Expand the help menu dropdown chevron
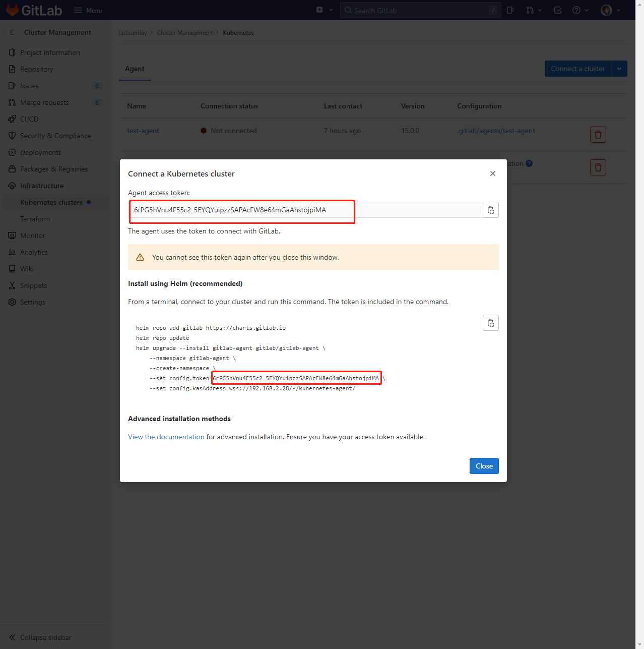Screen dimensions: 644x649 click(x=587, y=10)
